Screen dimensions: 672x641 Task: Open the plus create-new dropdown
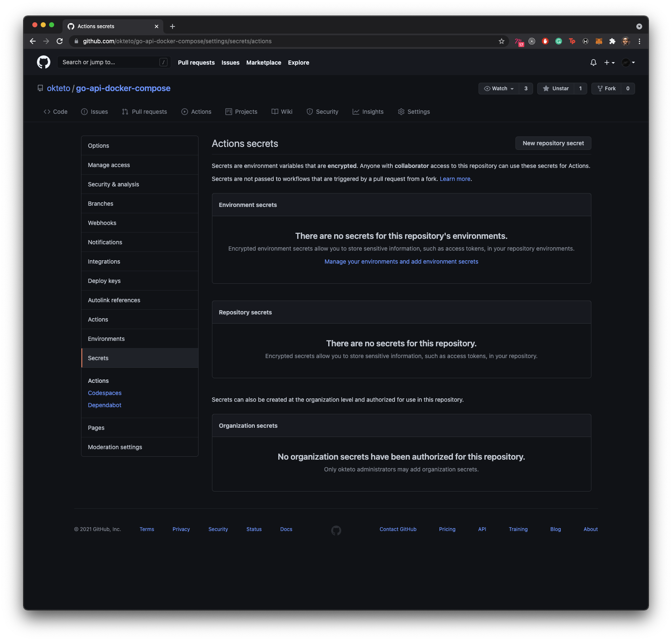pos(609,63)
